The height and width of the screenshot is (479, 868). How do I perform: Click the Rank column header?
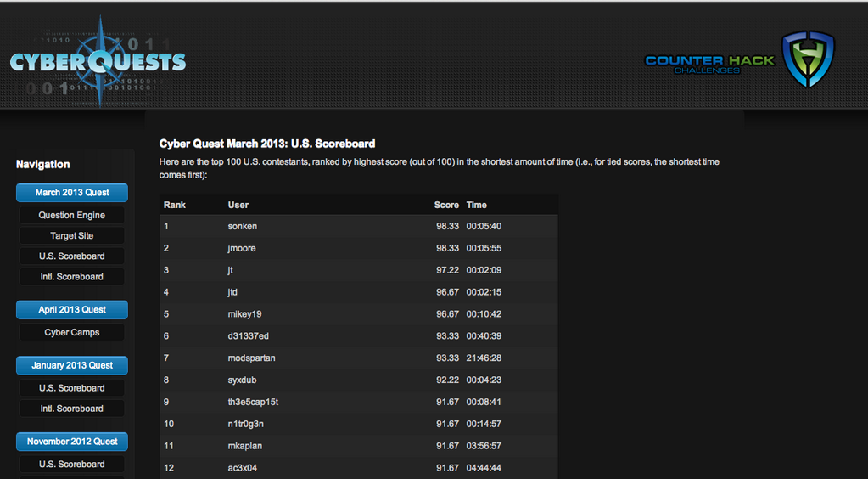click(x=175, y=206)
